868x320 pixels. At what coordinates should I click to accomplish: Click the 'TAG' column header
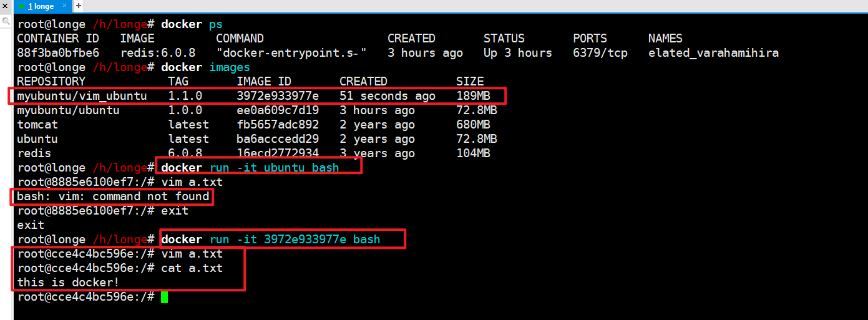tap(178, 82)
